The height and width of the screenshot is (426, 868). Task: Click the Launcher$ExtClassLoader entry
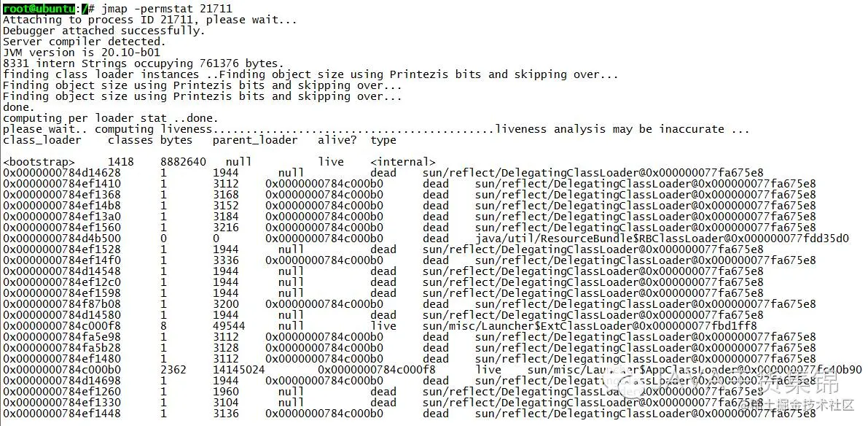click(x=590, y=326)
